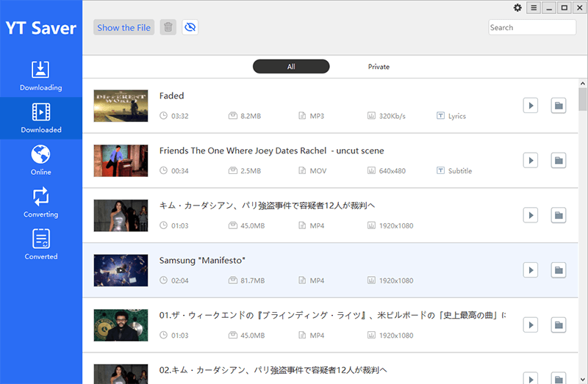
Task: Open the Downloaded section
Action: tap(41, 118)
